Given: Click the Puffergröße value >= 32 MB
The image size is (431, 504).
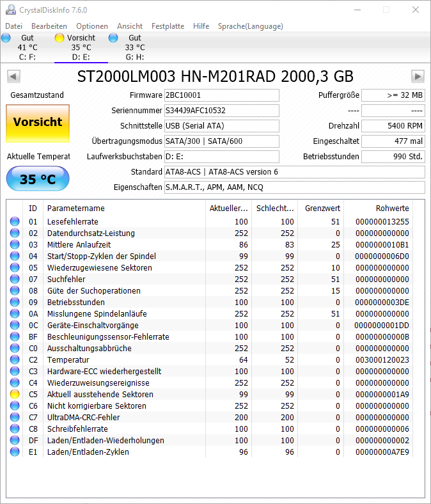Looking at the screenshot, I should pos(393,95).
